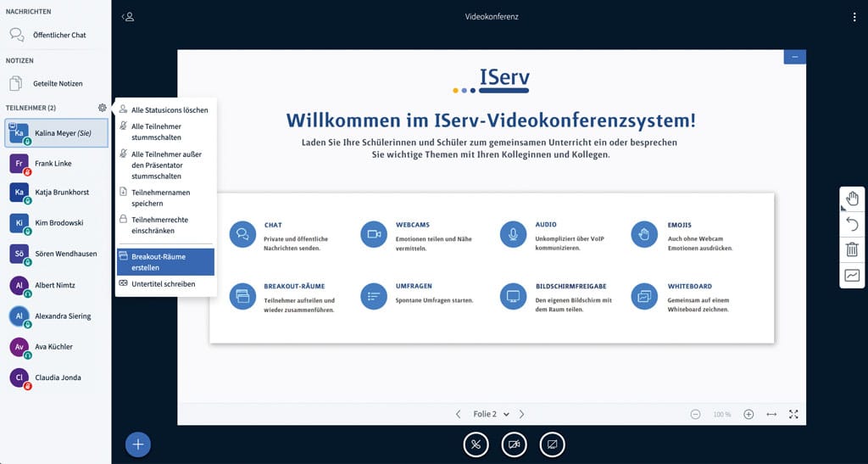The height and width of the screenshot is (464, 868).
Task: Select participant Ava Küchler
Action: pos(57,347)
